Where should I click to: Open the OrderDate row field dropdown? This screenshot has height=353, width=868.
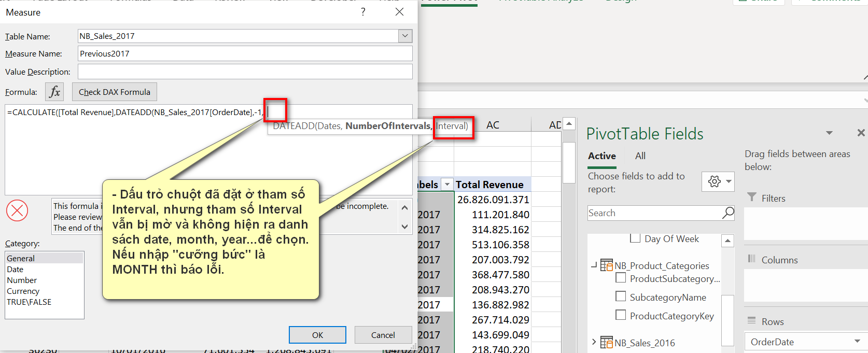(x=857, y=342)
